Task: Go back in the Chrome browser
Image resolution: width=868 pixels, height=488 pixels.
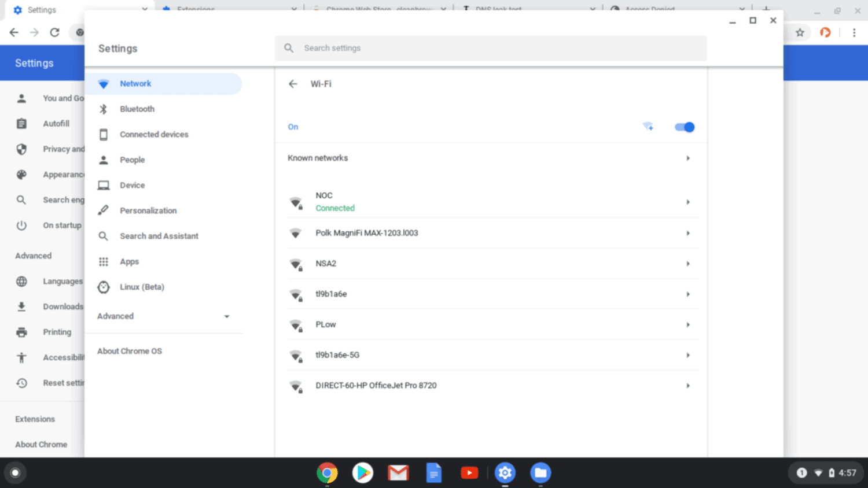Action: [14, 32]
